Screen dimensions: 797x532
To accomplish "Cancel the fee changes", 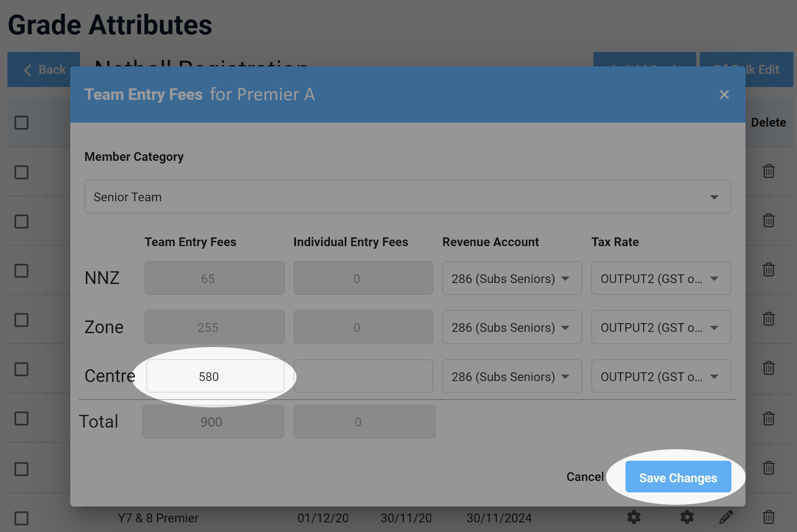I will [x=585, y=477].
